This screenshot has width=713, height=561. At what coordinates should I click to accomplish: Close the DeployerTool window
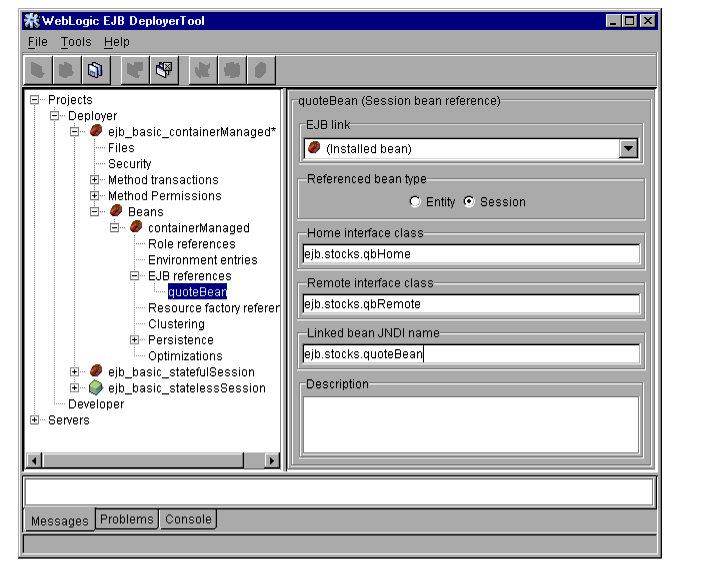coord(648,20)
